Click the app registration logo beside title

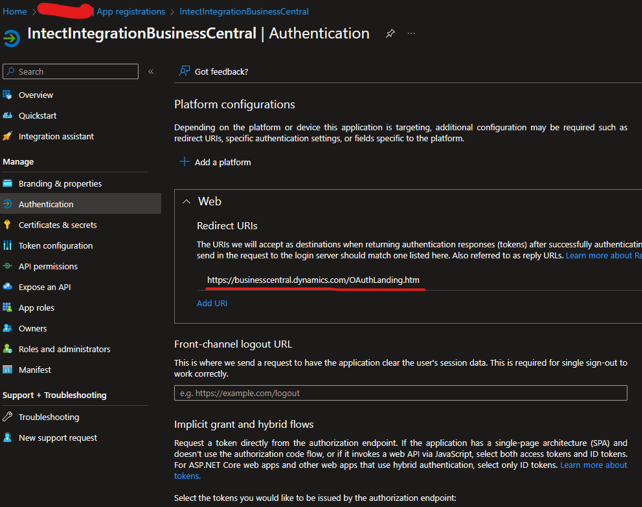click(11, 38)
